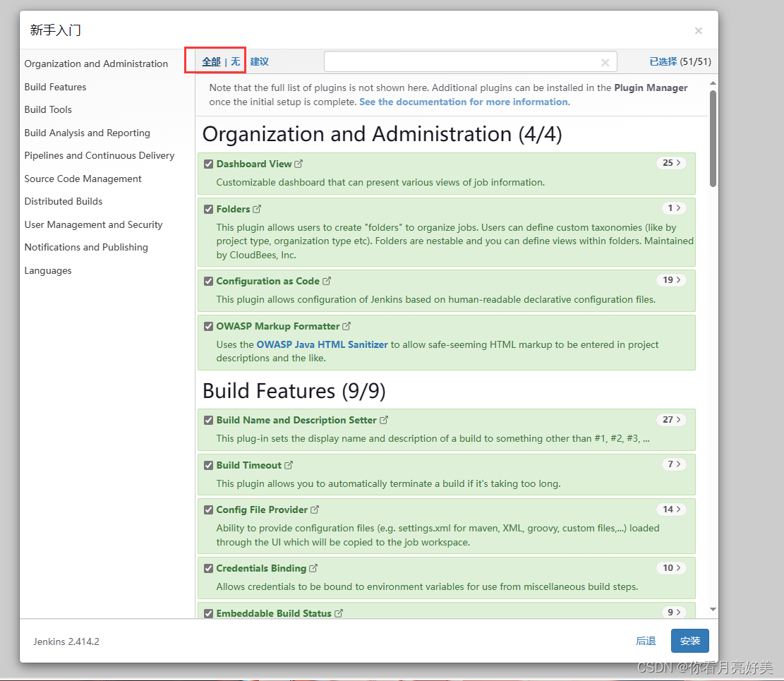This screenshot has width=784, height=681.
Task: Click the 后退 back button
Action: click(x=646, y=641)
